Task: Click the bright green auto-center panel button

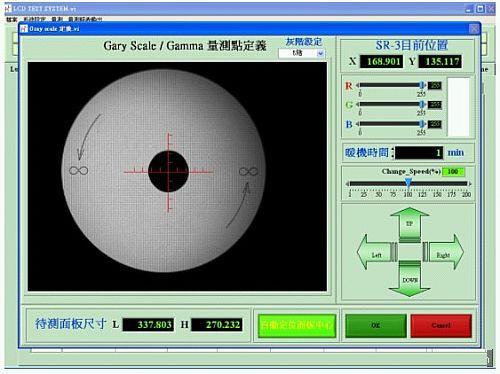Action: pos(297,325)
